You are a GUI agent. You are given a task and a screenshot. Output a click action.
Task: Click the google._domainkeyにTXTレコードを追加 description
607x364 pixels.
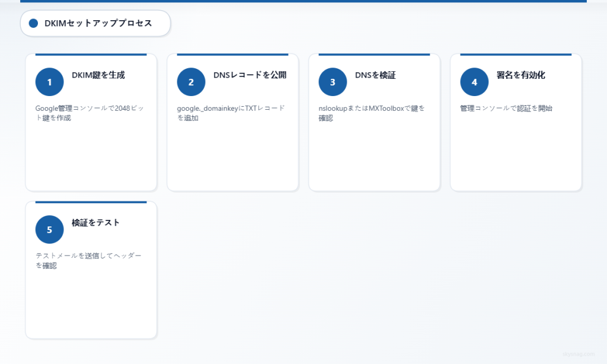click(231, 113)
